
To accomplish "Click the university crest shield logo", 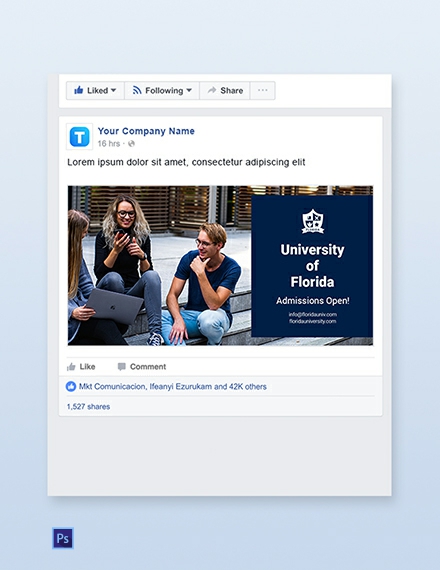I will pyautogui.click(x=313, y=221).
